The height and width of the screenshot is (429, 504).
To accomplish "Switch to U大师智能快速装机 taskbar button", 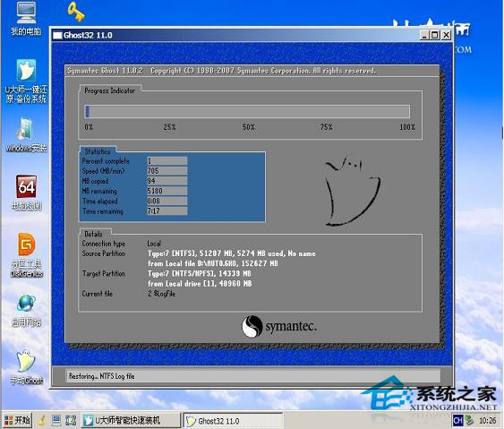I will (131, 420).
